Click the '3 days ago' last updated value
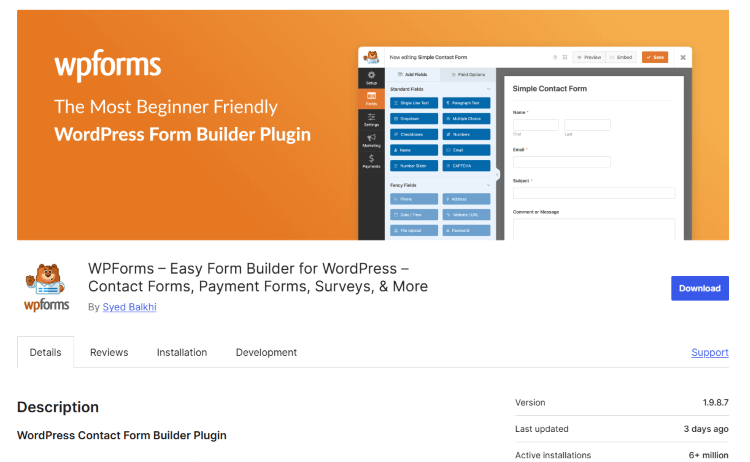This screenshot has height=462, width=750. point(706,429)
